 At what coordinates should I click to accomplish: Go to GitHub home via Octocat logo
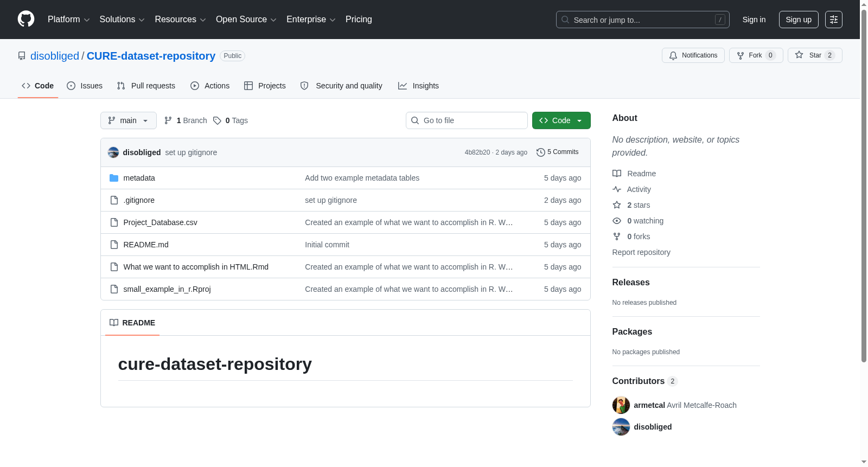click(x=26, y=19)
